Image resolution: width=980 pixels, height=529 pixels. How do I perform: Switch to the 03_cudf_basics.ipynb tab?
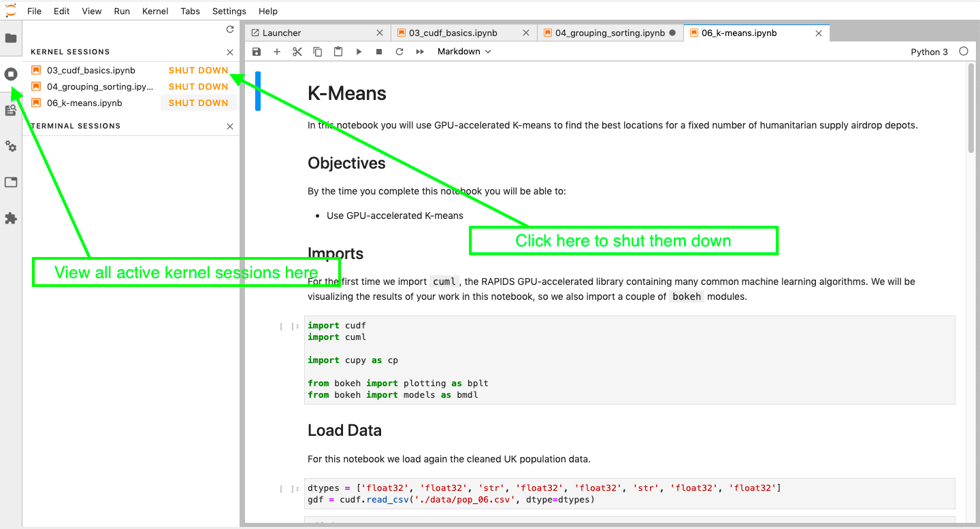point(453,33)
